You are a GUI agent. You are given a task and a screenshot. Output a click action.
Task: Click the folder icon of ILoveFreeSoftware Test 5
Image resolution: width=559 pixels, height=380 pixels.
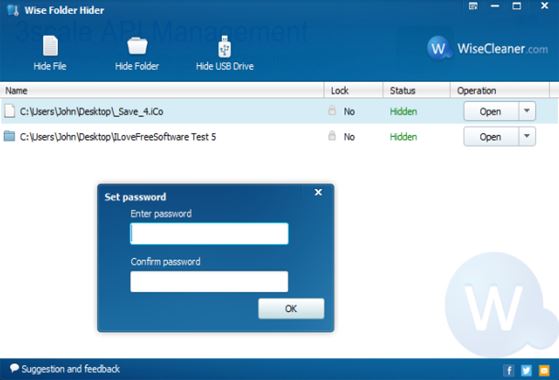(x=9, y=136)
